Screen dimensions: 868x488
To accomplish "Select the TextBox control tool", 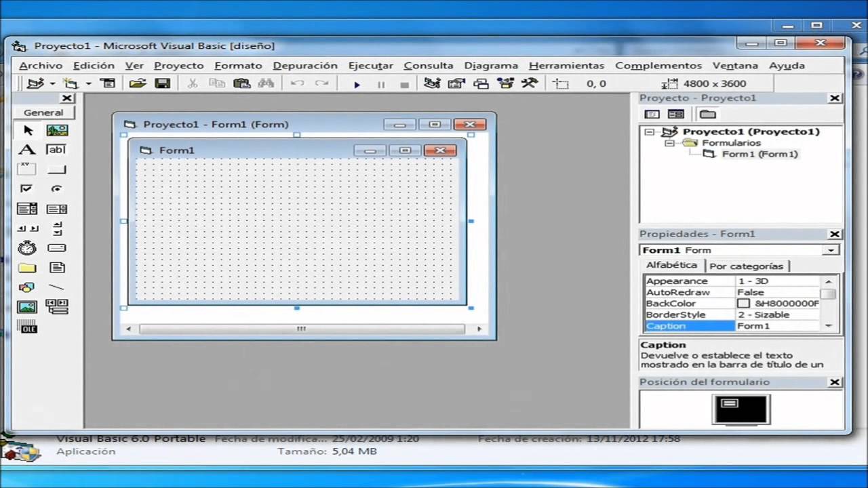I will (57, 150).
